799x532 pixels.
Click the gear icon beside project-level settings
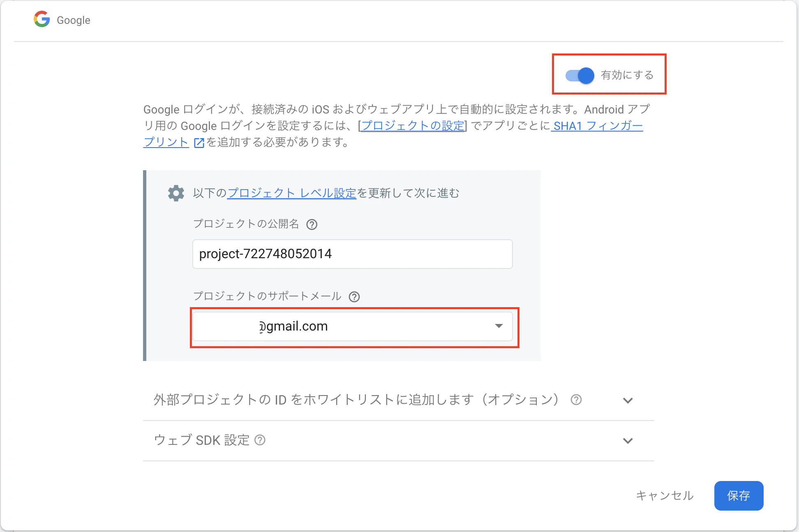[x=176, y=193]
